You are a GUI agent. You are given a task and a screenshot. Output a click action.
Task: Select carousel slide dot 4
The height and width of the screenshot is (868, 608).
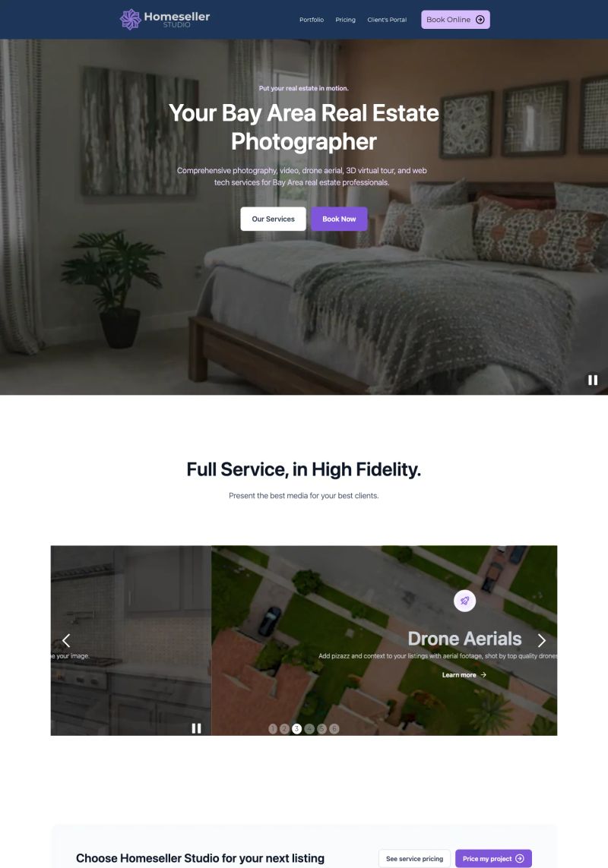click(x=309, y=728)
